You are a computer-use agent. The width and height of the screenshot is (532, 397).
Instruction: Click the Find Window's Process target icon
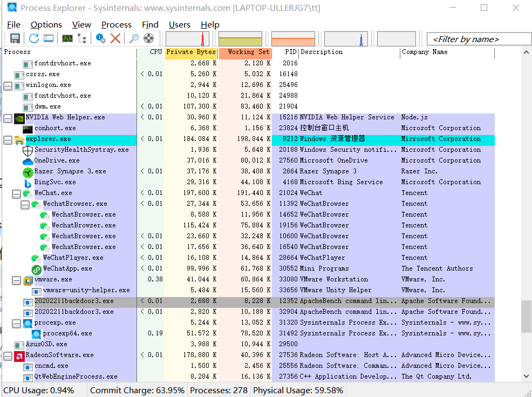tap(148, 38)
